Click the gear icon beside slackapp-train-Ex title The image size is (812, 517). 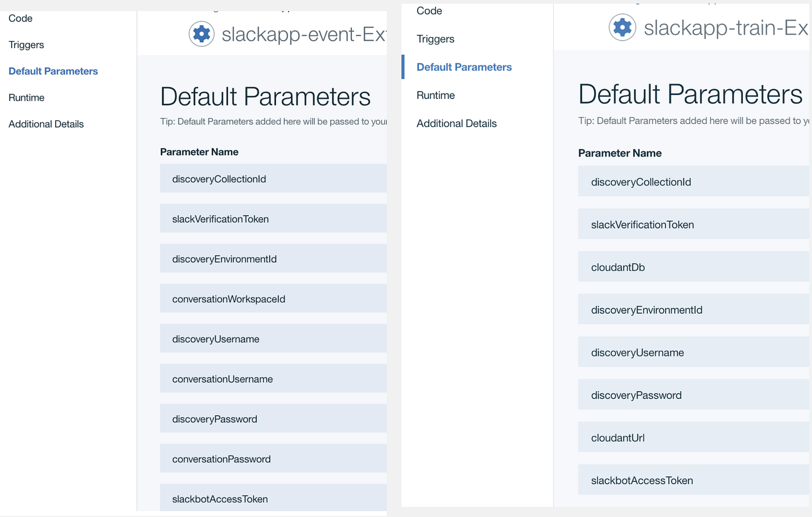point(622,27)
